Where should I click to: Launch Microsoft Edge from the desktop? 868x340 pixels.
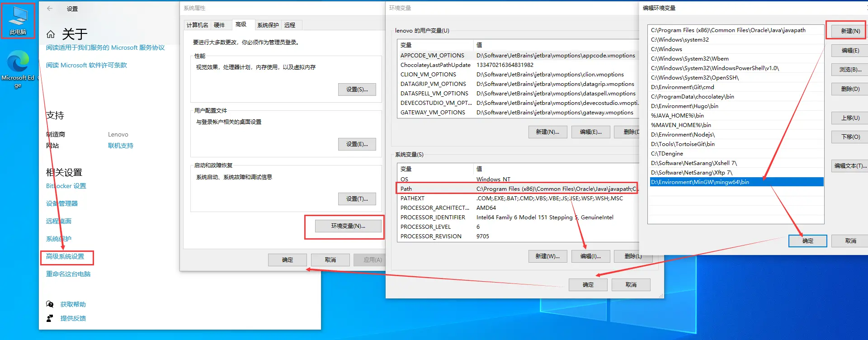(x=18, y=69)
